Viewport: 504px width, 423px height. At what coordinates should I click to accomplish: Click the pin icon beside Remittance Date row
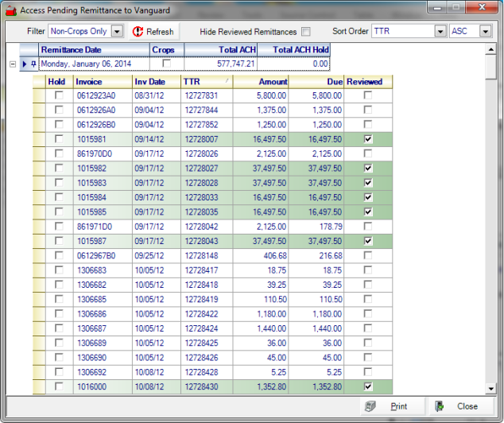click(x=33, y=64)
